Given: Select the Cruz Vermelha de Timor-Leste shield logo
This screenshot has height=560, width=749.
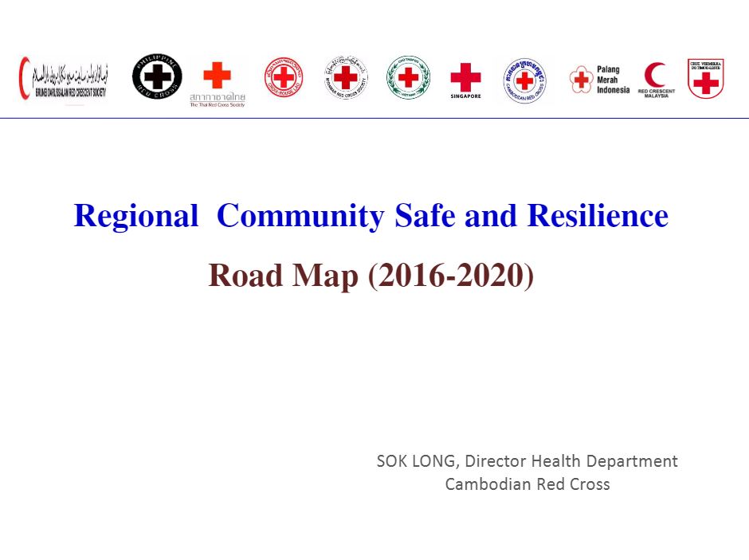Looking at the screenshot, I should pos(704,80).
